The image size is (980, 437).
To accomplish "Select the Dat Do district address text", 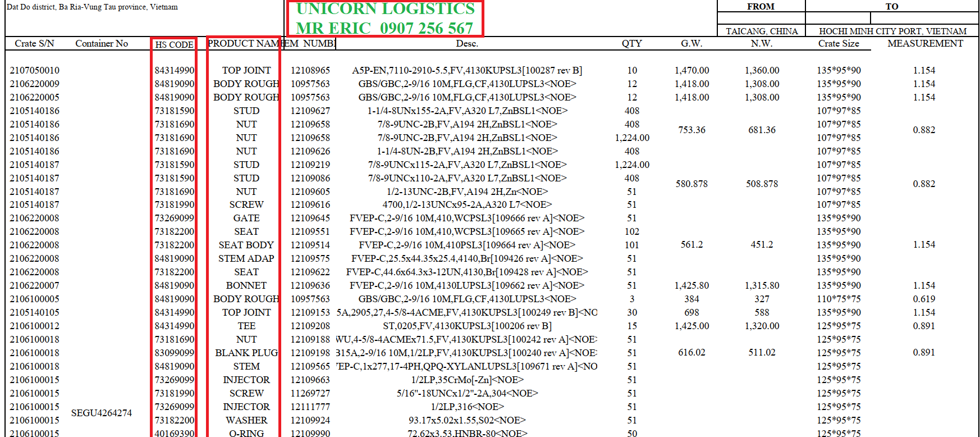I will pos(92,7).
